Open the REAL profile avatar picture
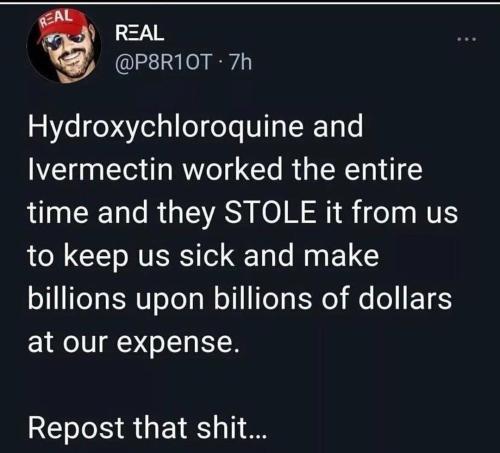500x453 pixels. tap(64, 46)
